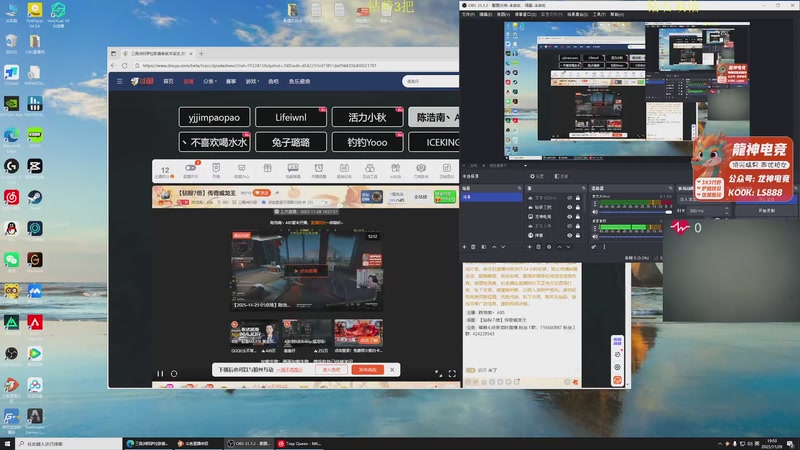Open the 鱼吧 nav item in Douyu
The height and width of the screenshot is (450, 800).
[273, 81]
